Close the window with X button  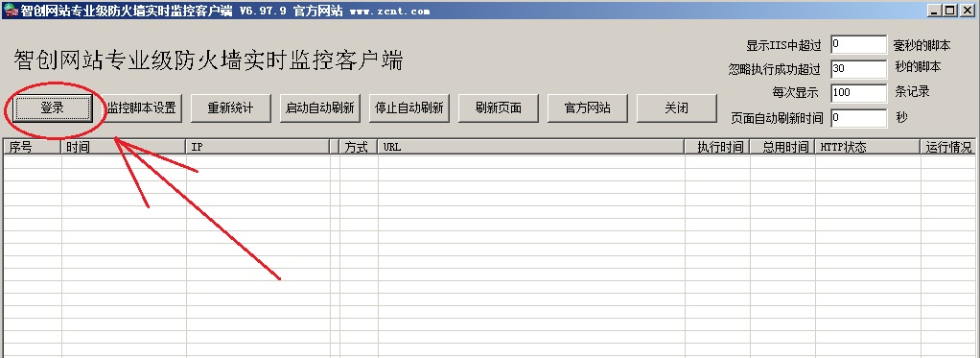tap(968, 11)
